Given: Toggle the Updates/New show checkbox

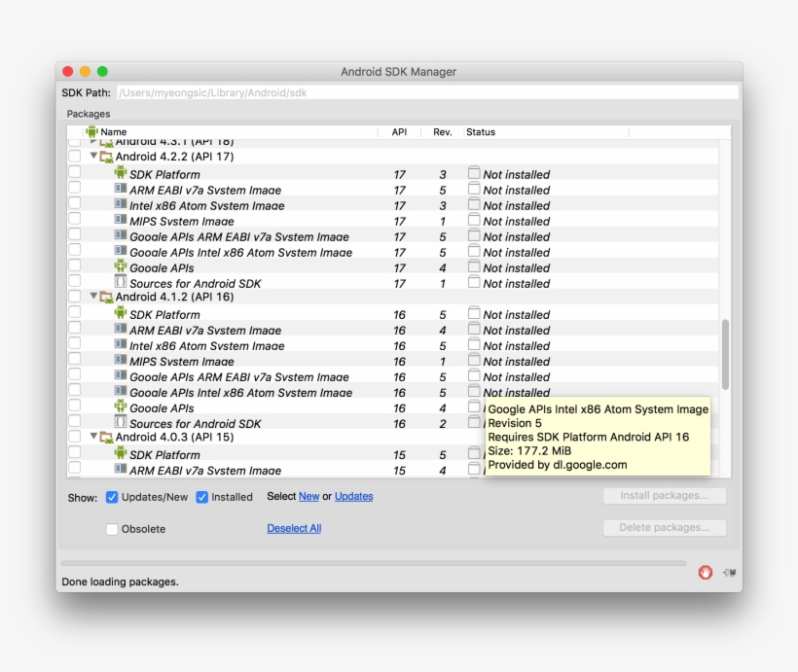Looking at the screenshot, I should pyautogui.click(x=112, y=497).
